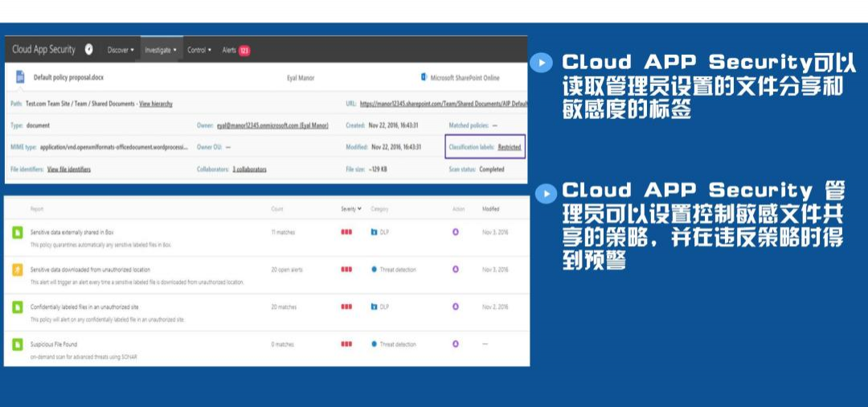Click green icon for Sensitive data externally shared
This screenshot has height=407, width=868.
[18, 232]
